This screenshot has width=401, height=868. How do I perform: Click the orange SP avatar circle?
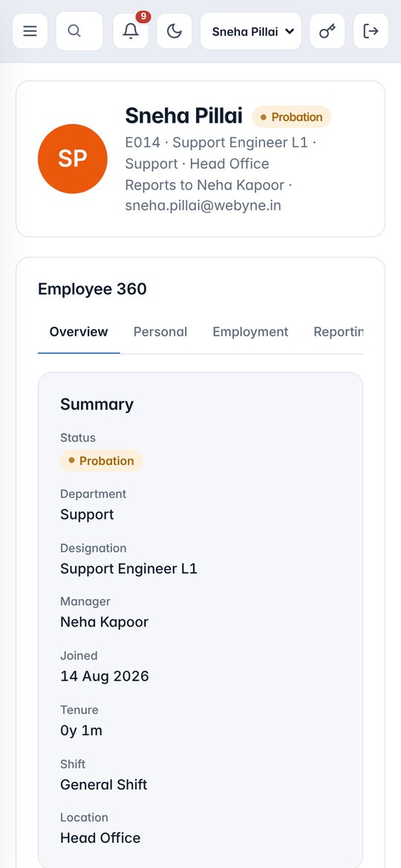tap(73, 159)
